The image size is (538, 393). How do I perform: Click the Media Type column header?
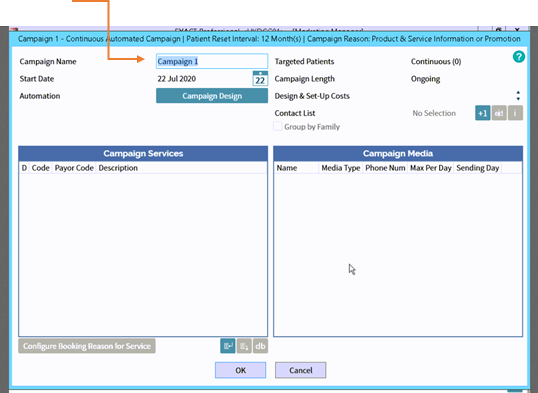tap(341, 168)
